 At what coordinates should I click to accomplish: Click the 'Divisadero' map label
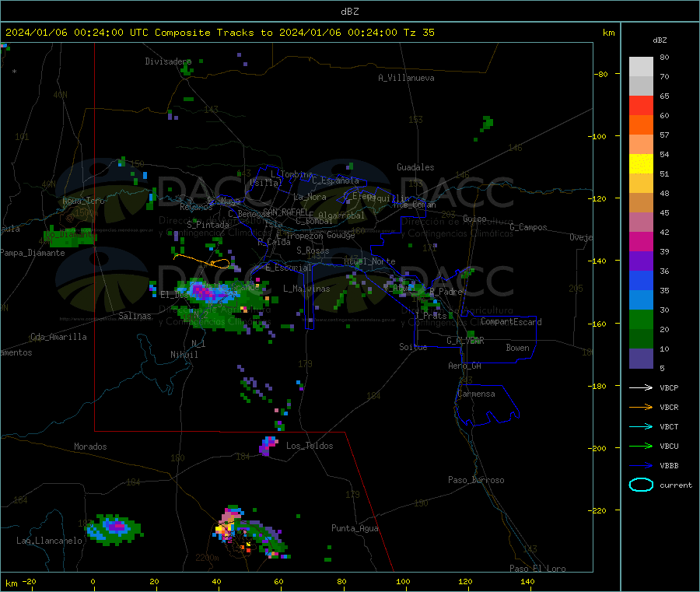168,61
